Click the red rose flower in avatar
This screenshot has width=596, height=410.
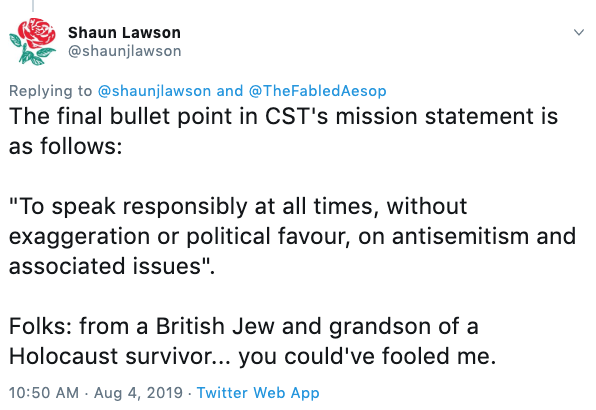pyautogui.click(x=37, y=32)
